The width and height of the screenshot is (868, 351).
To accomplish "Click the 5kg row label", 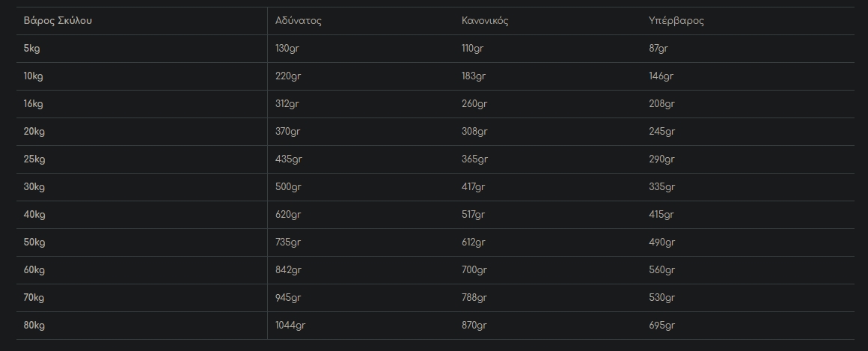I will (x=31, y=49).
